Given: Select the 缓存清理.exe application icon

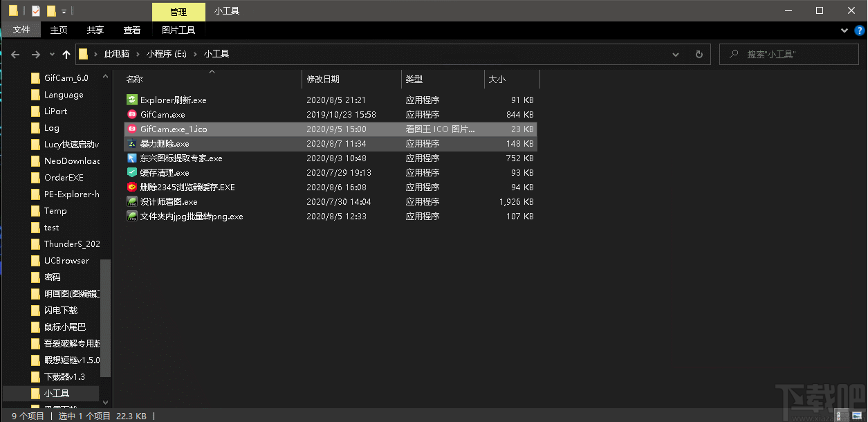Looking at the screenshot, I should click(131, 172).
